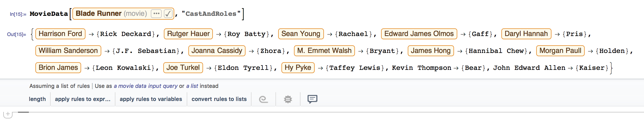Click Joanna Cassidy entity

pos(217,51)
